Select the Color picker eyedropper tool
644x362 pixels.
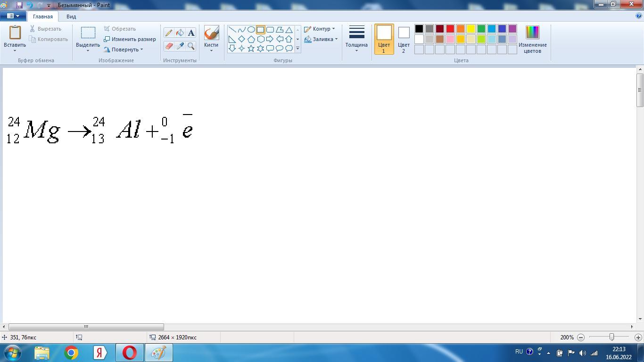click(x=180, y=46)
